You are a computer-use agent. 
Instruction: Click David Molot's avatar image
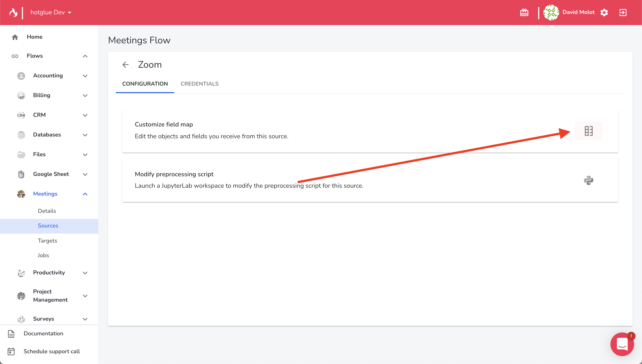point(551,13)
